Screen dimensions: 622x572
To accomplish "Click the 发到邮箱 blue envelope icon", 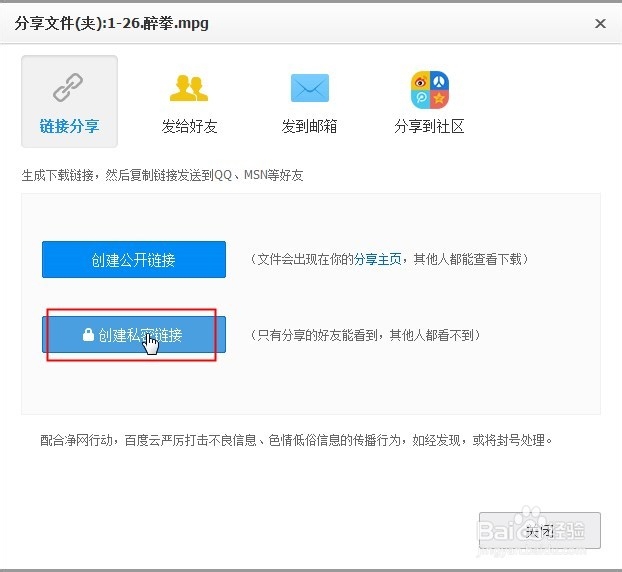I will tap(310, 88).
